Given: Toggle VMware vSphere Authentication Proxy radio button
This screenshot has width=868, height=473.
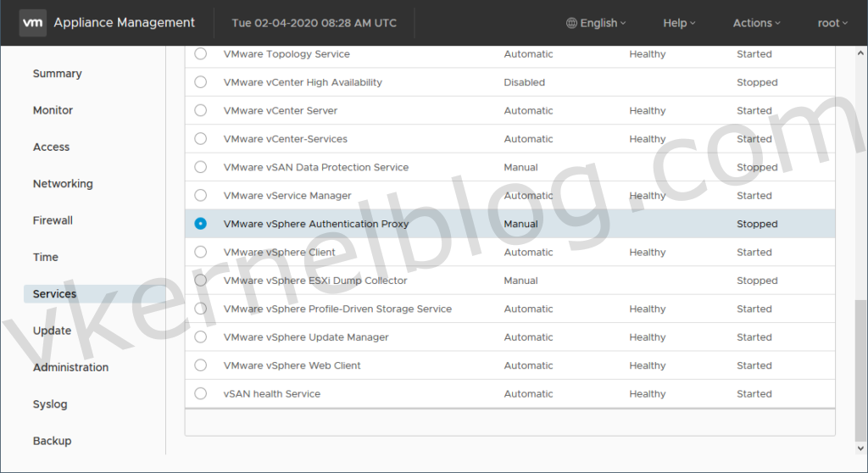Looking at the screenshot, I should coord(200,223).
